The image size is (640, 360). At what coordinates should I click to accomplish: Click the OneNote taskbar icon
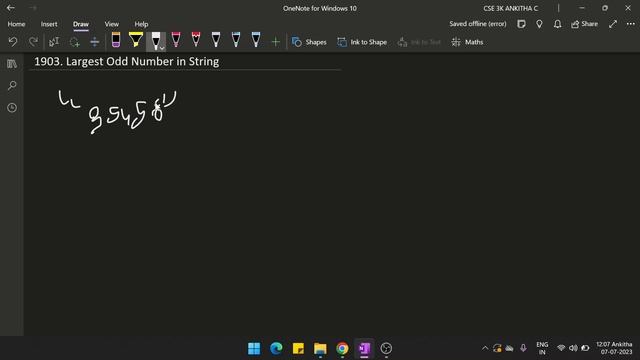pos(364,348)
